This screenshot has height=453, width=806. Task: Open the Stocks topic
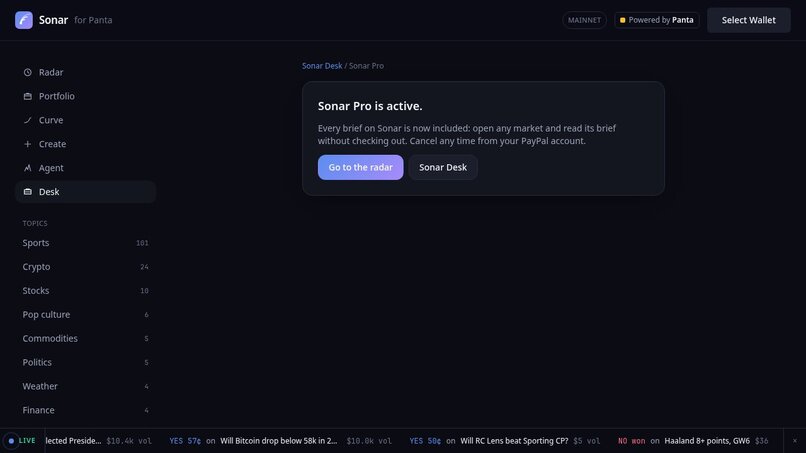point(85,291)
